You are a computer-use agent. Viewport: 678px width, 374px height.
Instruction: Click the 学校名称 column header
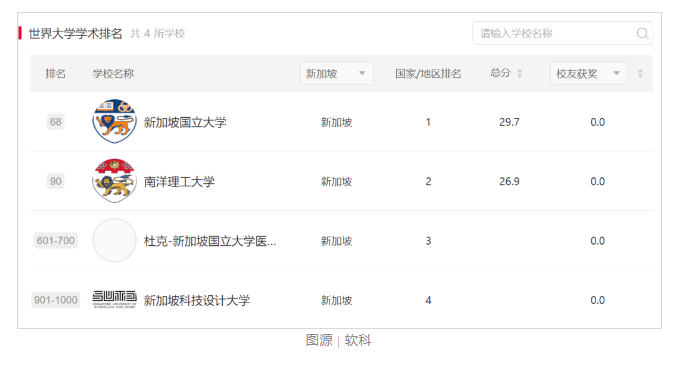pos(113,74)
